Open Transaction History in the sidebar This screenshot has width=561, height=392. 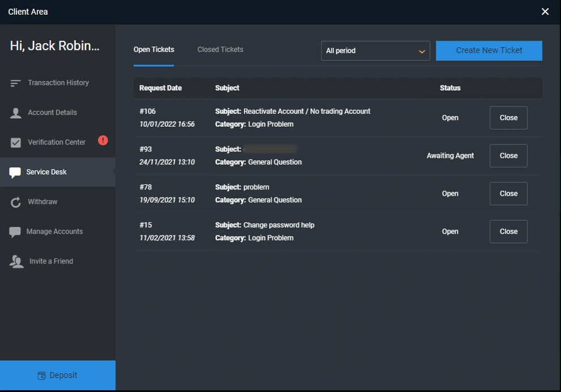click(x=58, y=83)
